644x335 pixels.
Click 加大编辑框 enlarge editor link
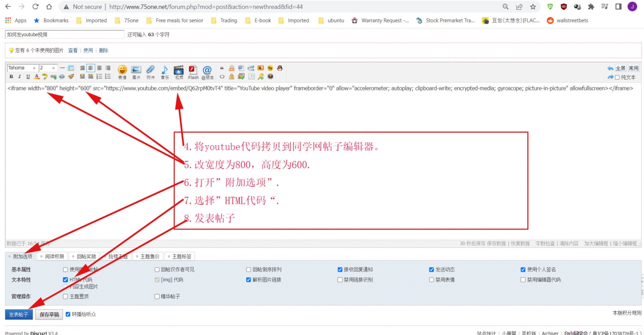click(x=596, y=244)
